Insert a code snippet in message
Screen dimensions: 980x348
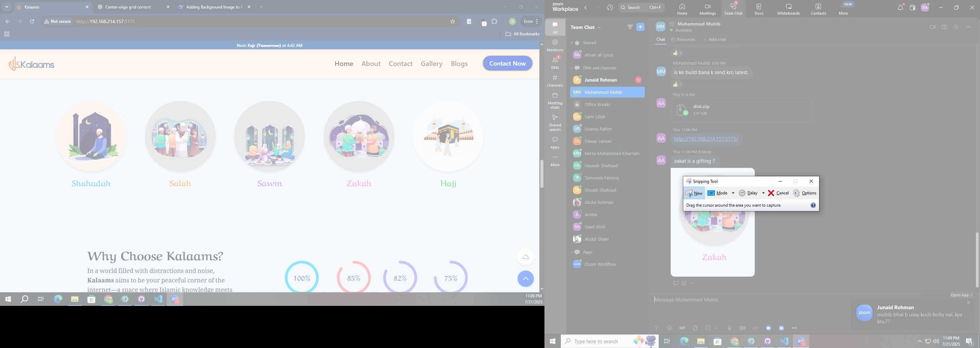[755, 328]
